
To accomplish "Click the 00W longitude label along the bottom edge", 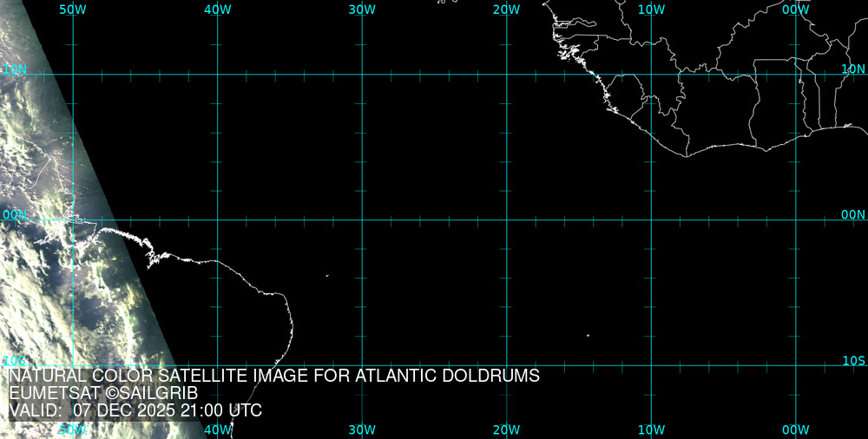I will [795, 429].
